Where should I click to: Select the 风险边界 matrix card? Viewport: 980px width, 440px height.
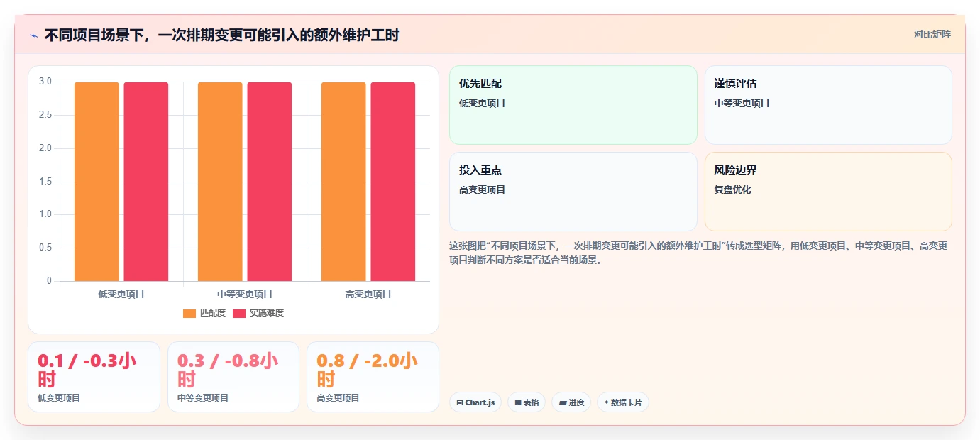828,192
